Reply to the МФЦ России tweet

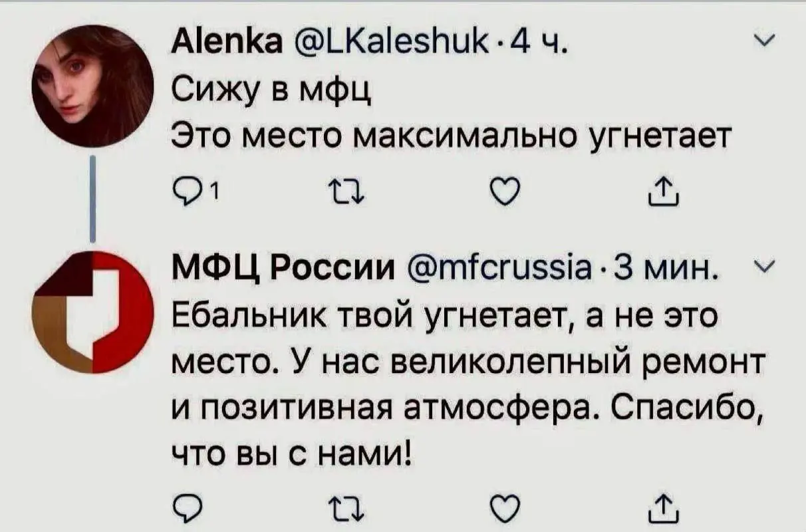(183, 510)
